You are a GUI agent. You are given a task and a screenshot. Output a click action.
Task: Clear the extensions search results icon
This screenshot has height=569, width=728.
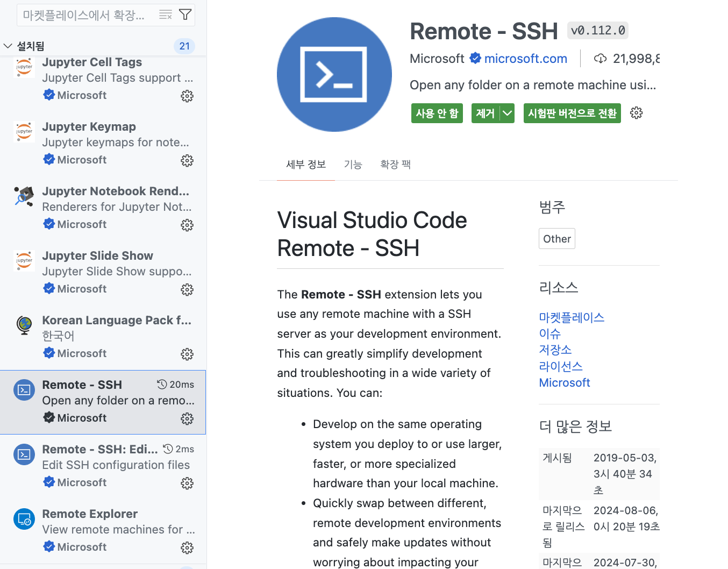point(166,15)
